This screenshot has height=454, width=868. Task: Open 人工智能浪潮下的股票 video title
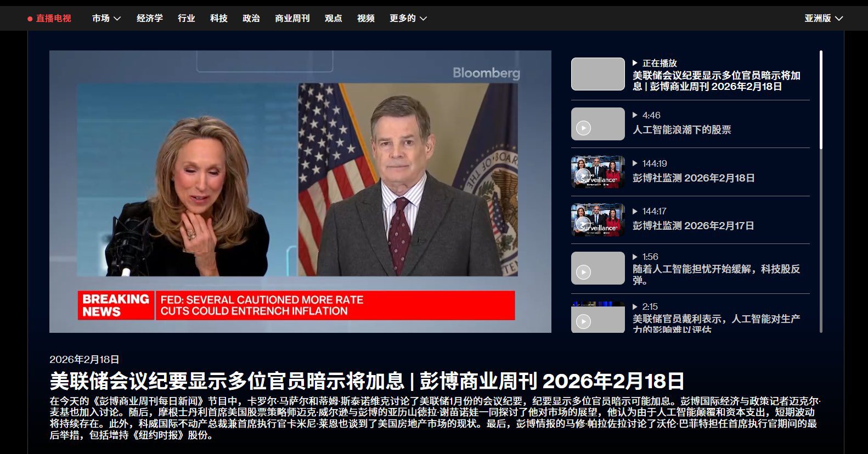coord(682,130)
